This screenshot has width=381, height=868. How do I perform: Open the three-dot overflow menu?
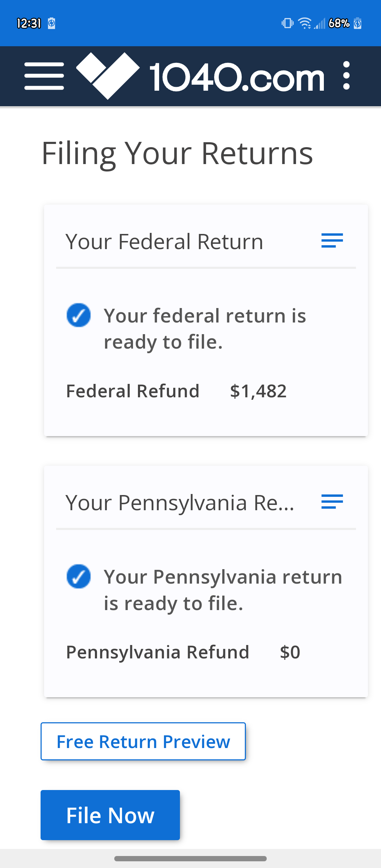tap(346, 76)
